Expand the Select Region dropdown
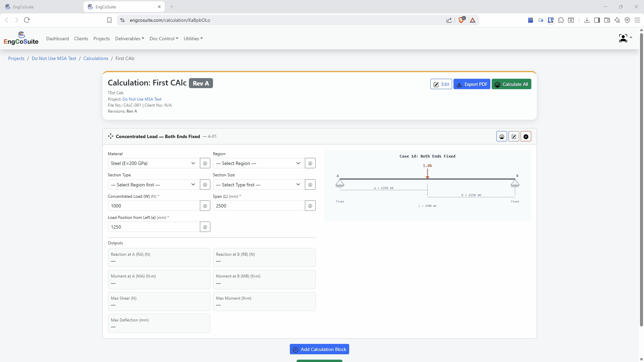Image resolution: width=644 pixels, height=362 pixels. [258, 163]
